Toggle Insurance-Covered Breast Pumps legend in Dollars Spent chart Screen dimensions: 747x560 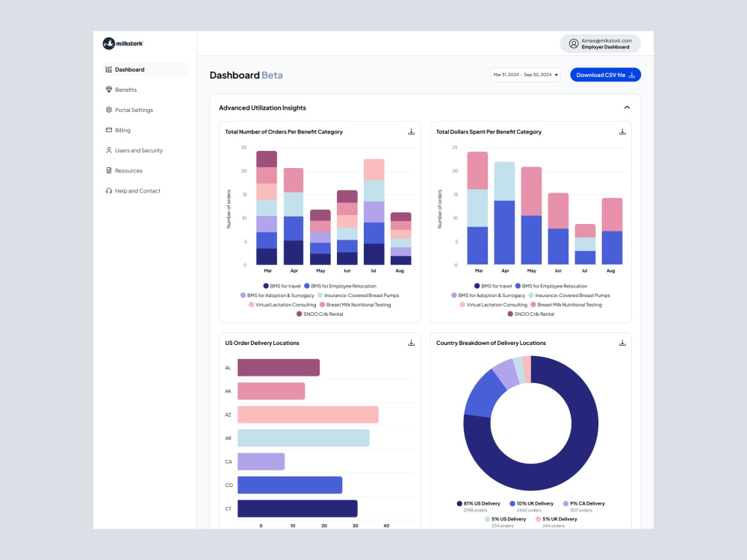569,295
